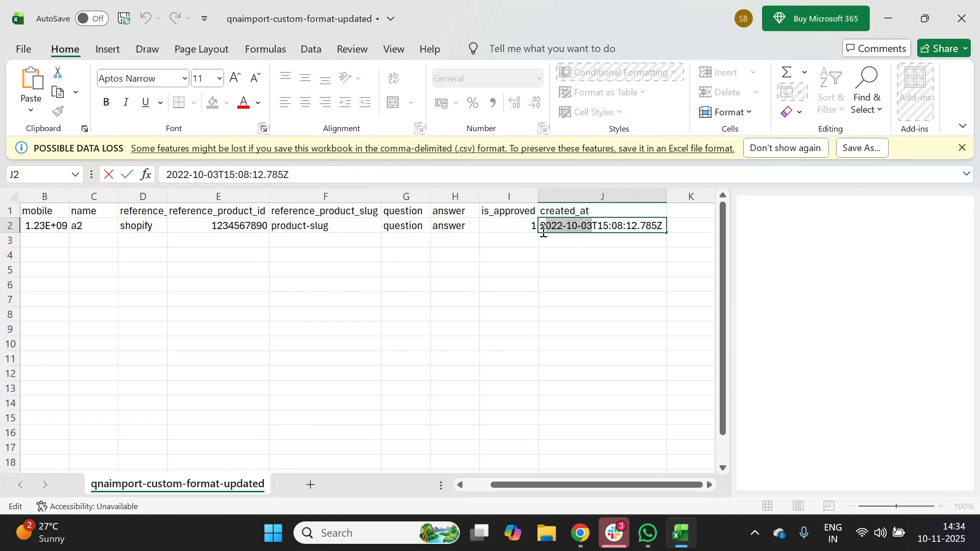Toggle AutoSave off switch
The image size is (980, 551).
[x=91, y=18]
